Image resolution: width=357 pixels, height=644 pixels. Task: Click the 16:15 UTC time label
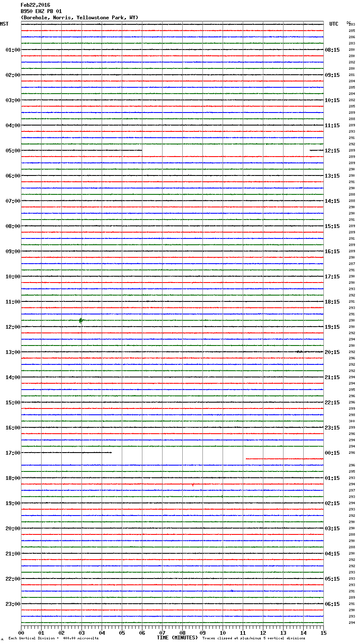[332, 251]
